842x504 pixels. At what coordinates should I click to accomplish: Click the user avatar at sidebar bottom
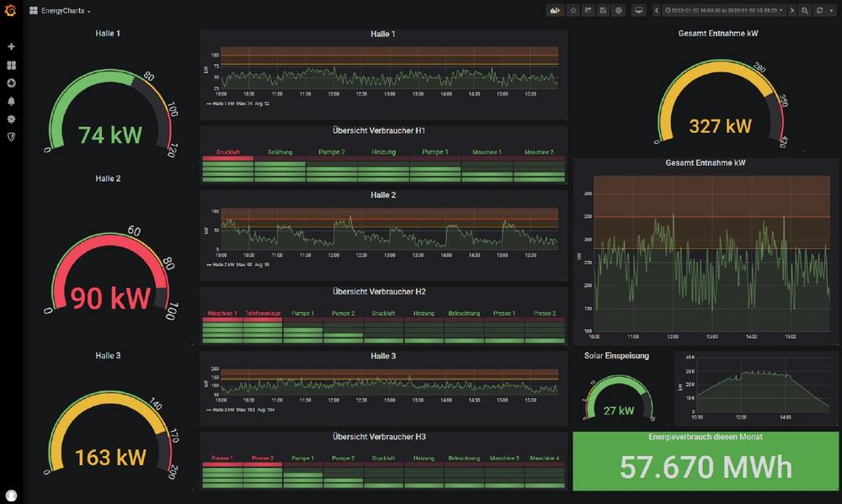[11, 496]
